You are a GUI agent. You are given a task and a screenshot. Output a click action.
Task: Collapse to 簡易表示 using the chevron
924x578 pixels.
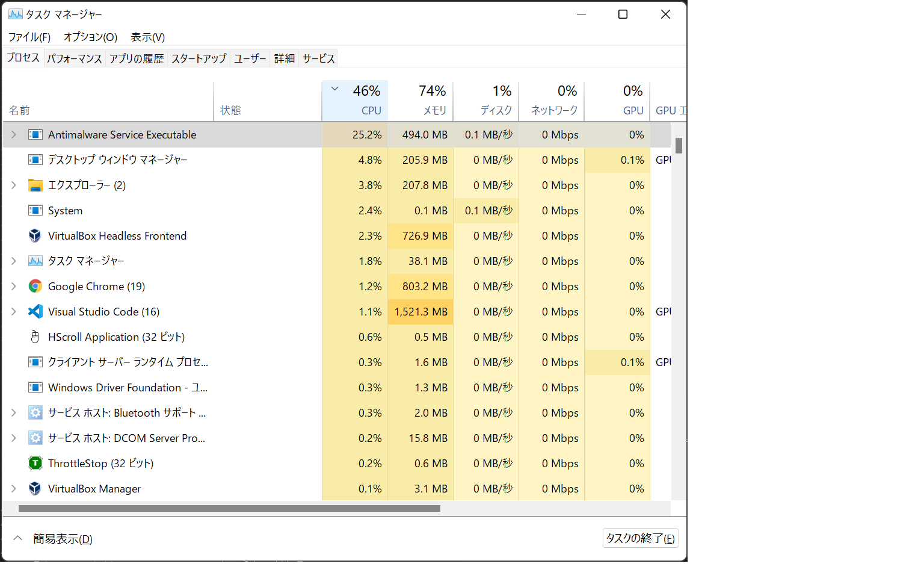pyautogui.click(x=18, y=538)
